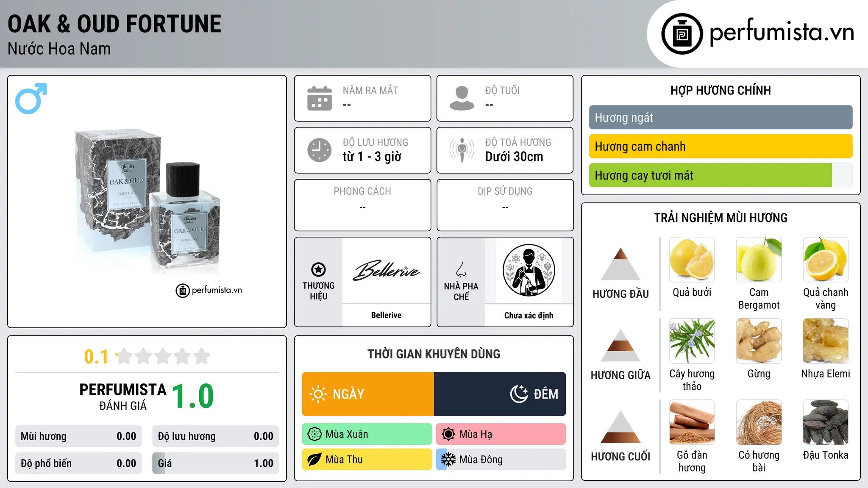868x488 pixels.
Task: Click the Perfumista rating 1.0 value
Action: (x=193, y=396)
